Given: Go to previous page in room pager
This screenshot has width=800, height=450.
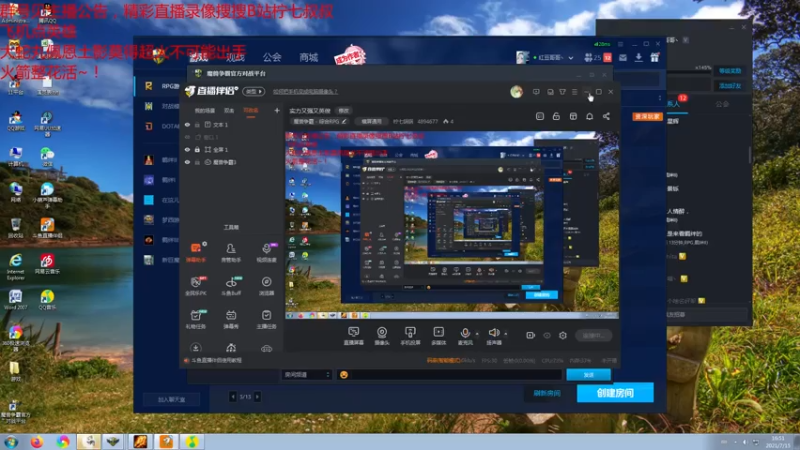Looking at the screenshot, I should point(233,396).
